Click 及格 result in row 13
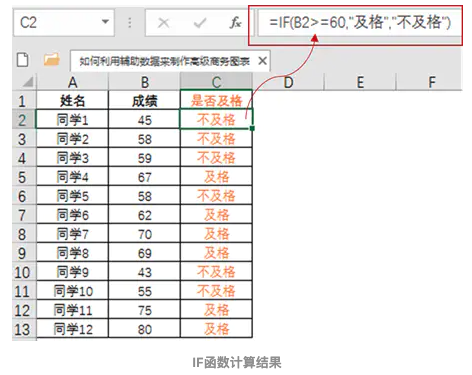 (216, 329)
